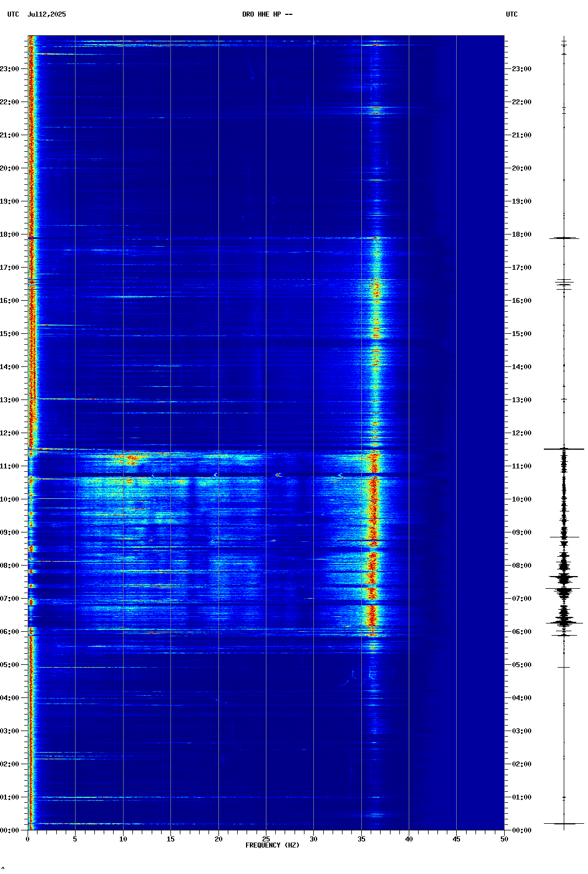Click the left-axis 16:00 time label
Image resolution: width=588 pixels, height=874 pixels.
(9, 301)
